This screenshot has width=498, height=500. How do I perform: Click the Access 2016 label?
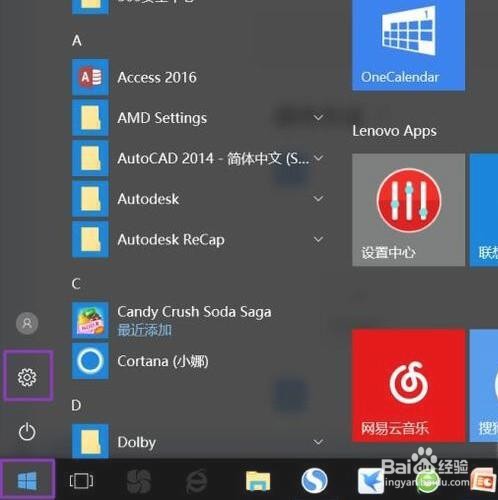coord(157,78)
